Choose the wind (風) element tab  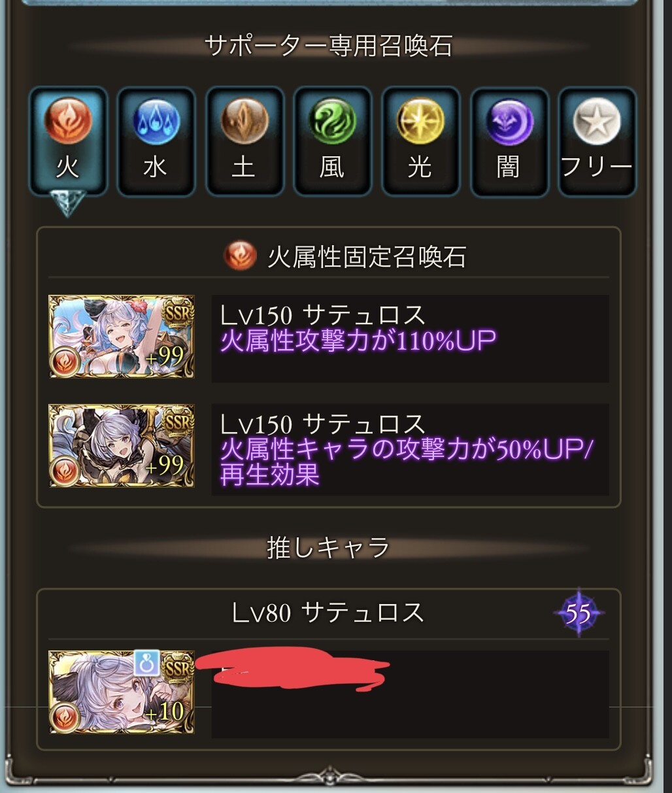333,141
